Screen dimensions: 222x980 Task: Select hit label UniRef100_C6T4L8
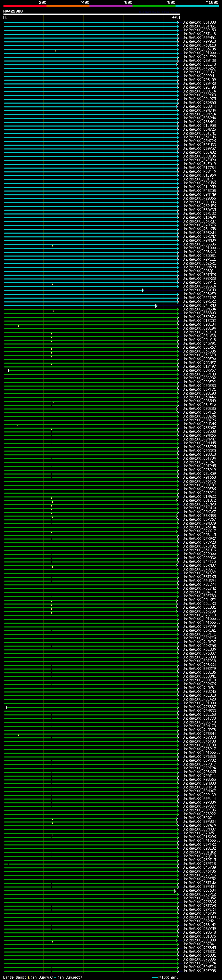tap(199, 34)
